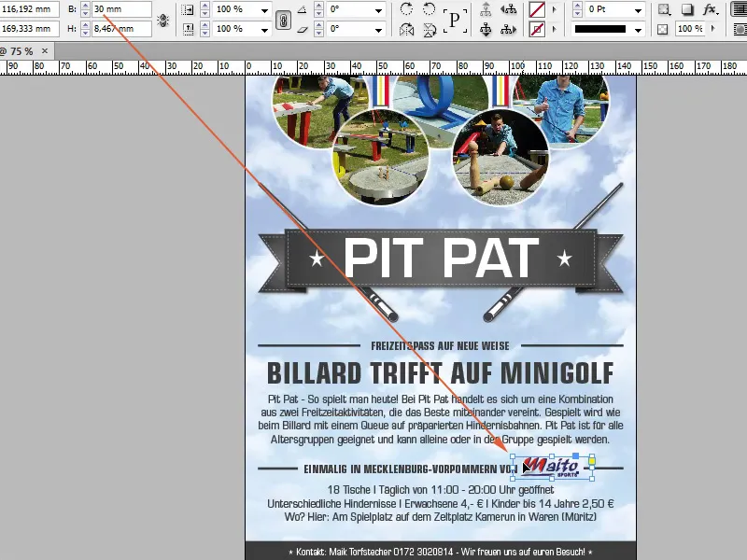Select the document tab showing @ 75 %
747x560 pixels.
27,51
